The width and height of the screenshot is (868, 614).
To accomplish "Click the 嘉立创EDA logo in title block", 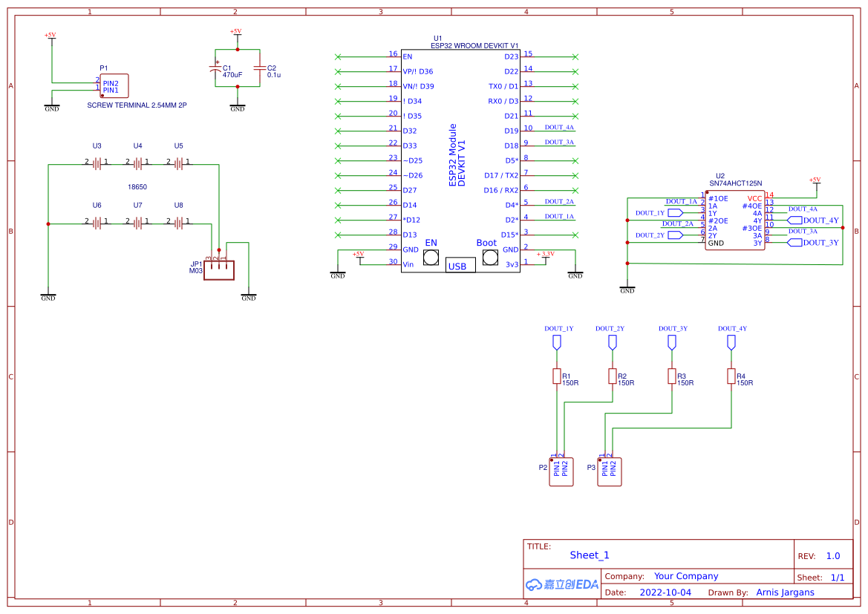I will (x=561, y=584).
